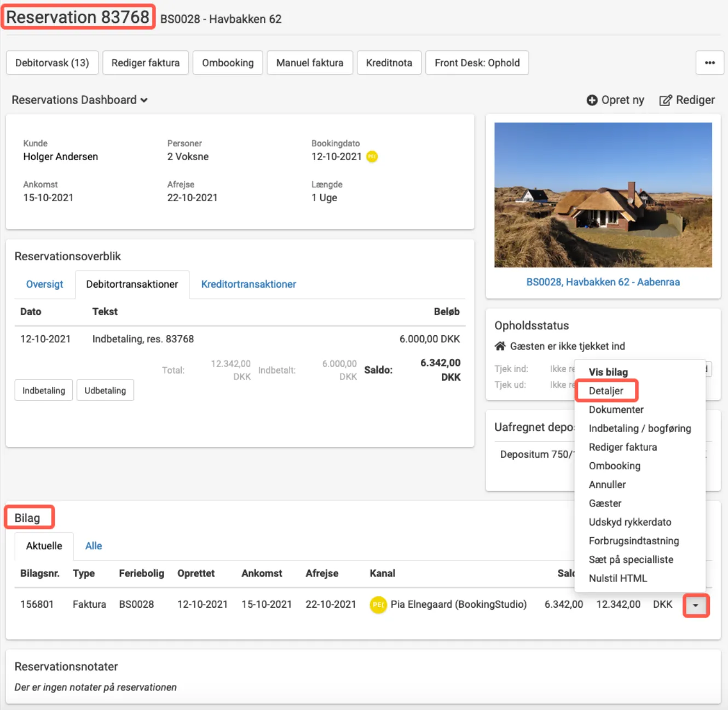728x710 pixels.
Task: Click the house icon in Opholdsstatus
Action: click(500, 346)
